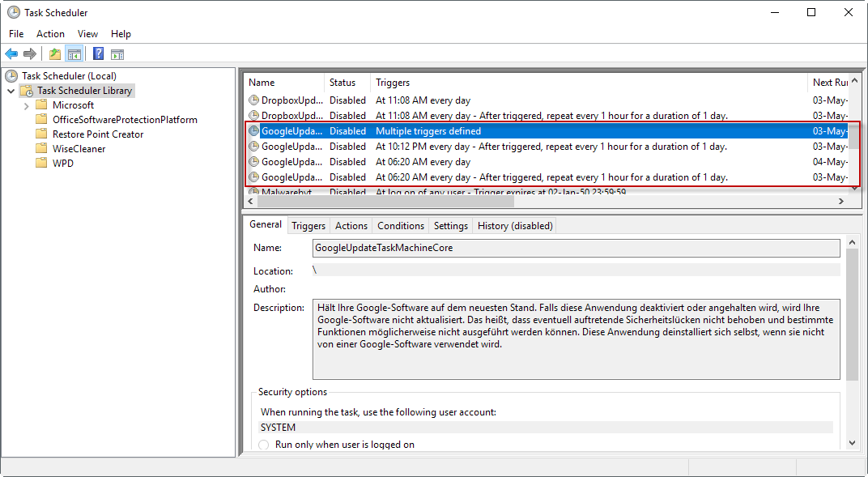868x477 pixels.
Task: Select the OfficeSoftwareProtectionPlatform tree label
Action: pos(125,120)
